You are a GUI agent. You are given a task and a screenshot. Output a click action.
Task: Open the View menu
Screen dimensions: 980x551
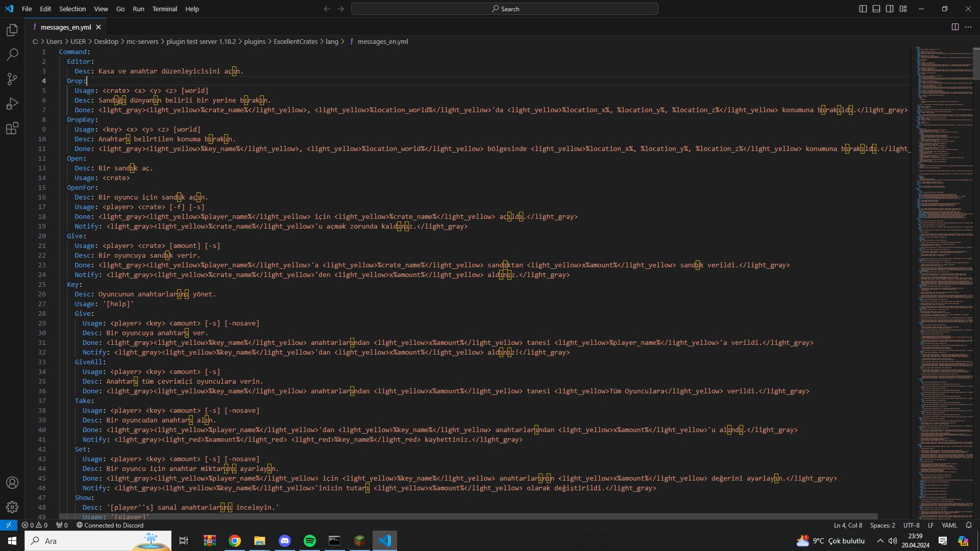(101, 9)
